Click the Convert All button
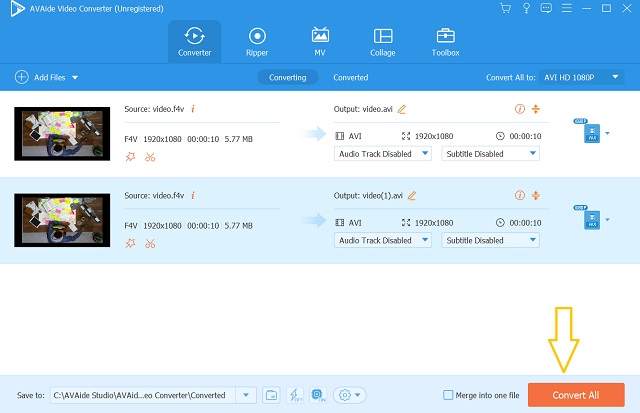Image resolution: width=640 pixels, height=413 pixels. [576, 395]
